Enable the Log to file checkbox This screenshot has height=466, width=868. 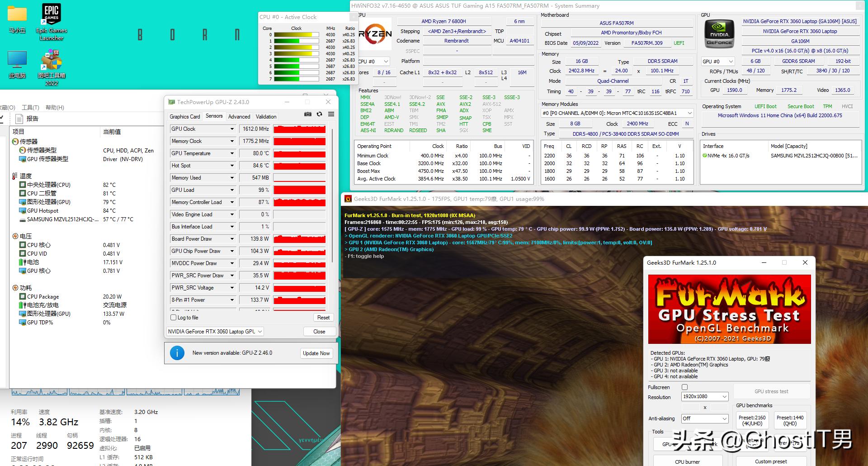[173, 318]
